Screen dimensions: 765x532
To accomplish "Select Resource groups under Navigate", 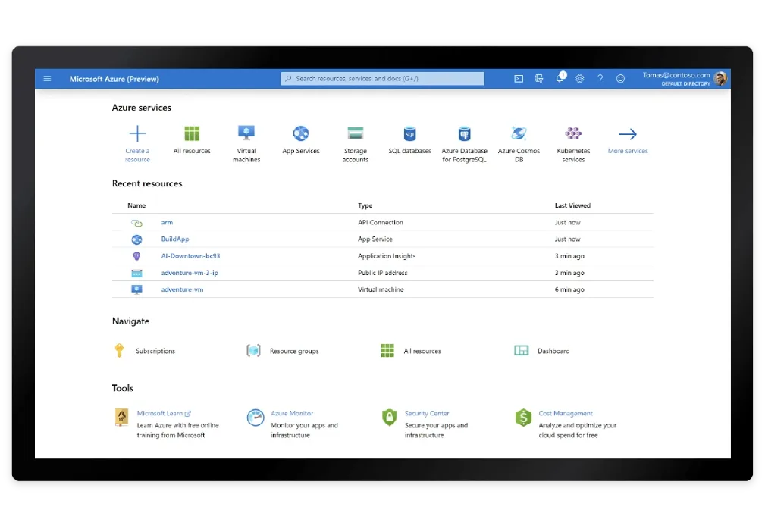I will [294, 351].
